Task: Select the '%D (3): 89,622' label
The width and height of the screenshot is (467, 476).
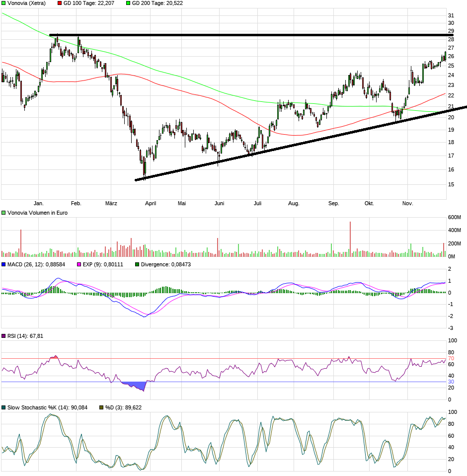Action: tap(124, 408)
